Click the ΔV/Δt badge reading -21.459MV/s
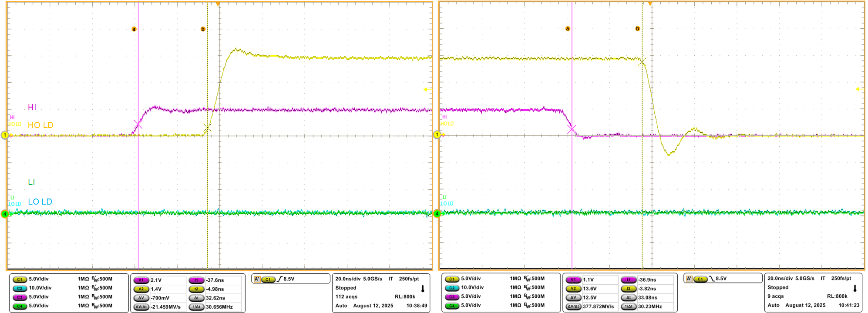The height and width of the screenshot is (313, 868). click(x=141, y=307)
